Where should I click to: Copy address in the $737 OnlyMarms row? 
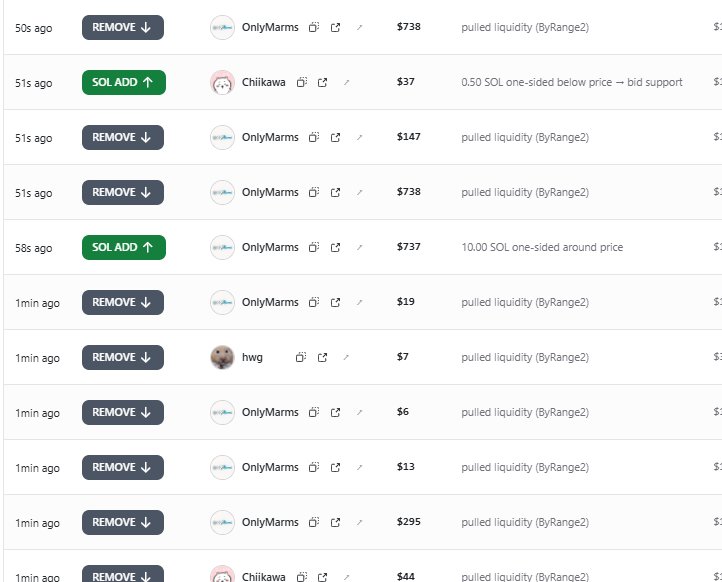click(x=314, y=247)
